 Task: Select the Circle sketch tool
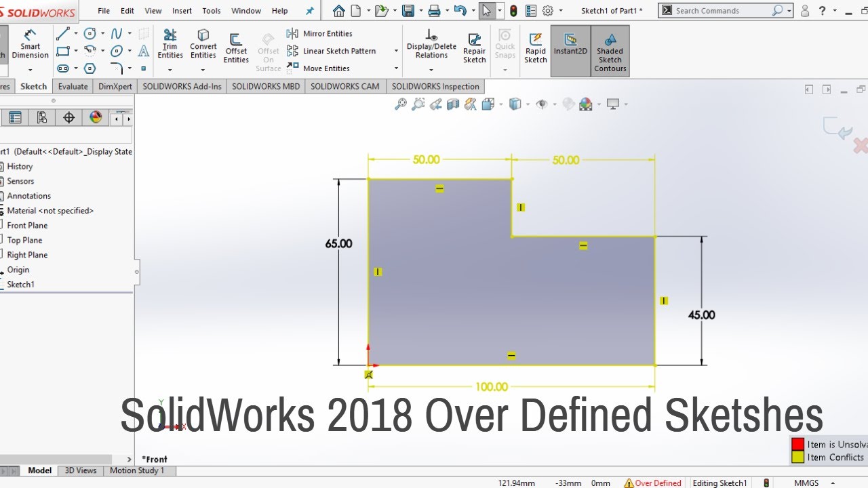coord(90,33)
